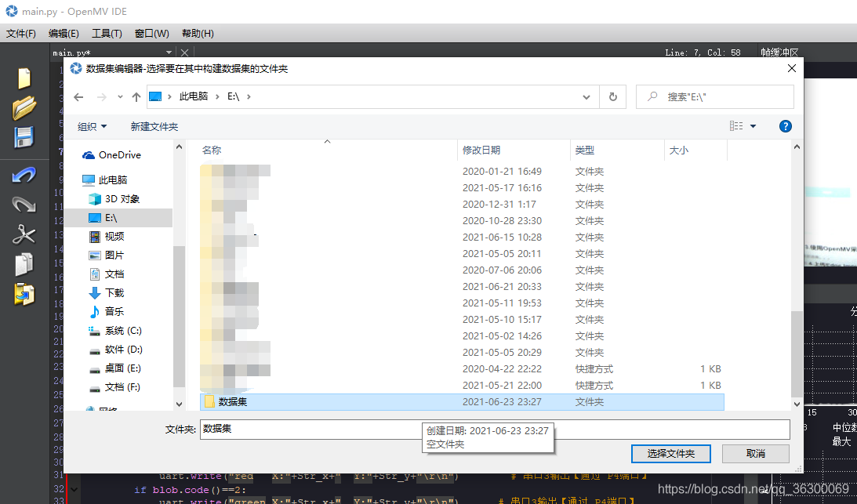Open the 编辑(E) menu
This screenshot has width=857, height=504.
coord(64,34)
